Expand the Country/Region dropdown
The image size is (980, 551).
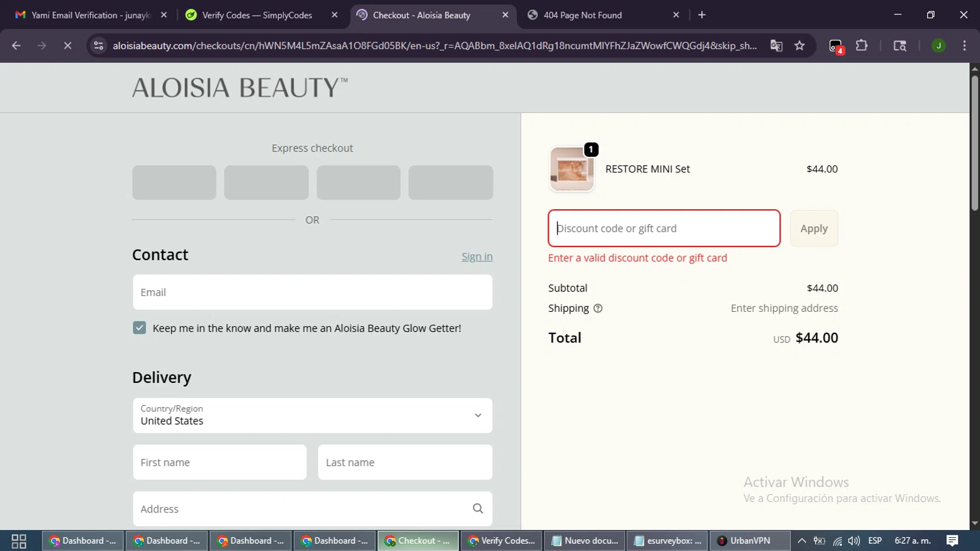(x=312, y=416)
